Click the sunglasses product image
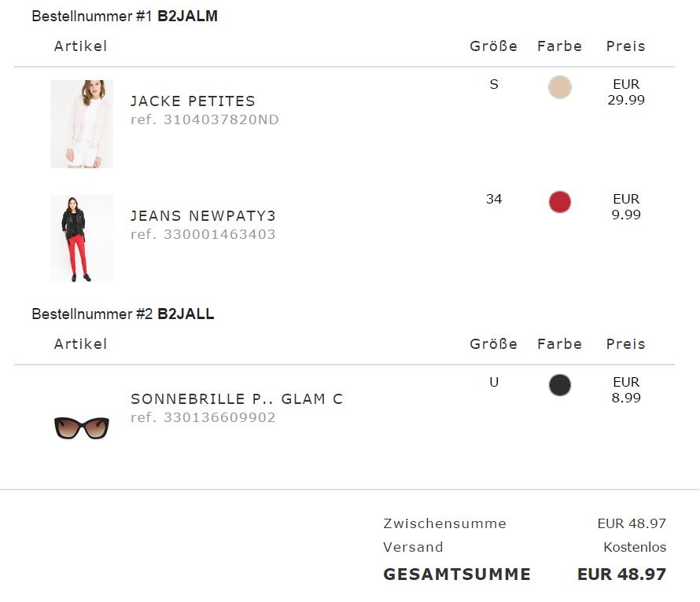 point(82,428)
